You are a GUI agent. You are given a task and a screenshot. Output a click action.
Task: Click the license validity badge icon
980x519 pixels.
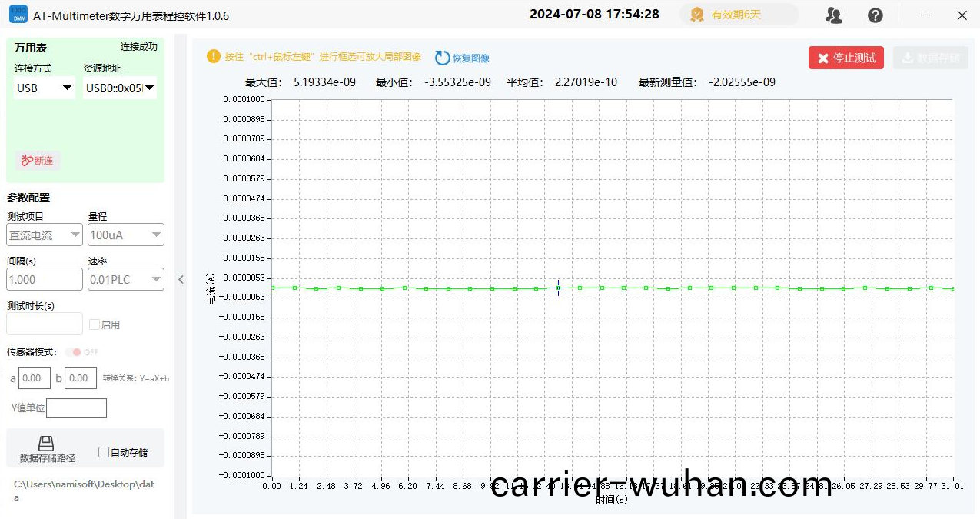(697, 15)
